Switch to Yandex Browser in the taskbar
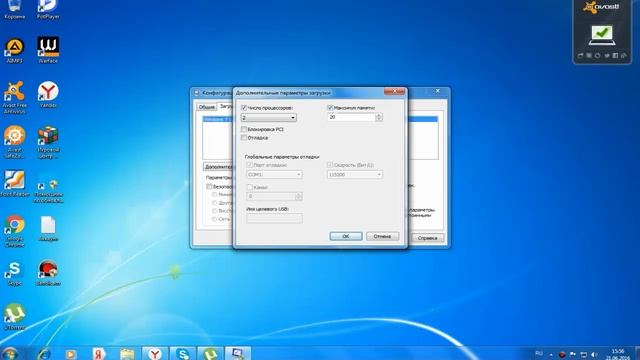Image resolution: width=640 pixels, height=360 pixels. click(x=155, y=353)
